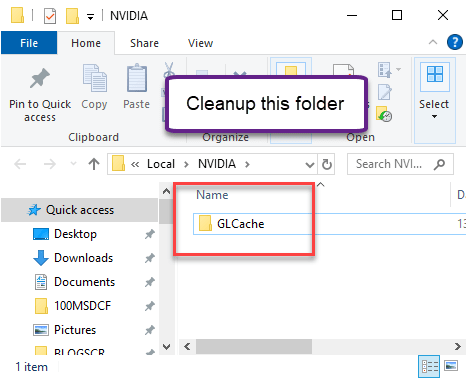Collapse the ribbon using the chevron
Screen dimensions: 467x379
tap(433, 42)
